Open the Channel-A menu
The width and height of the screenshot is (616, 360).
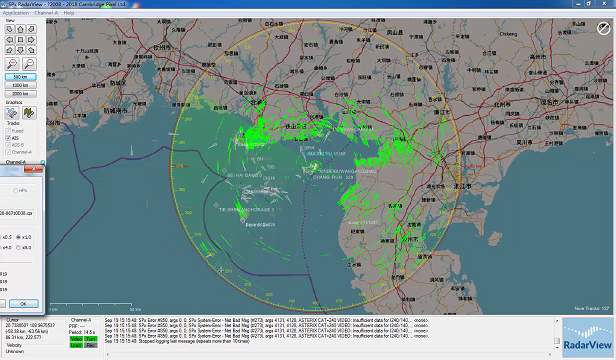point(46,13)
